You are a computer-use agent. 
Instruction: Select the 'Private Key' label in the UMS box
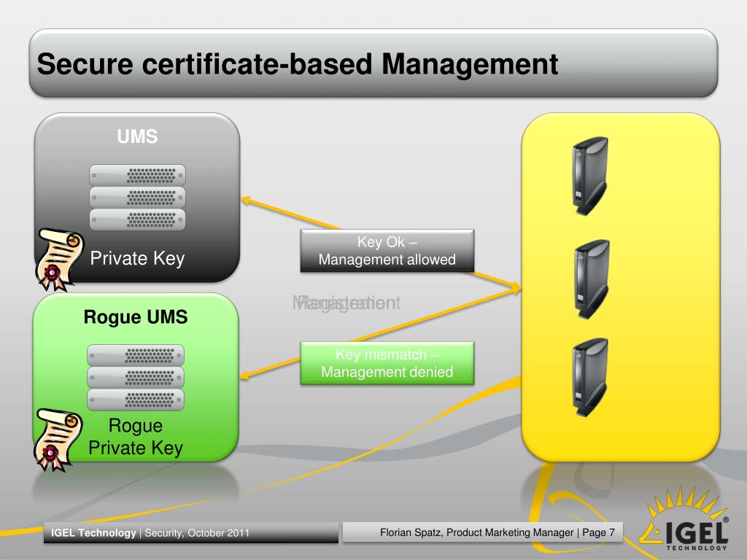[x=137, y=259]
